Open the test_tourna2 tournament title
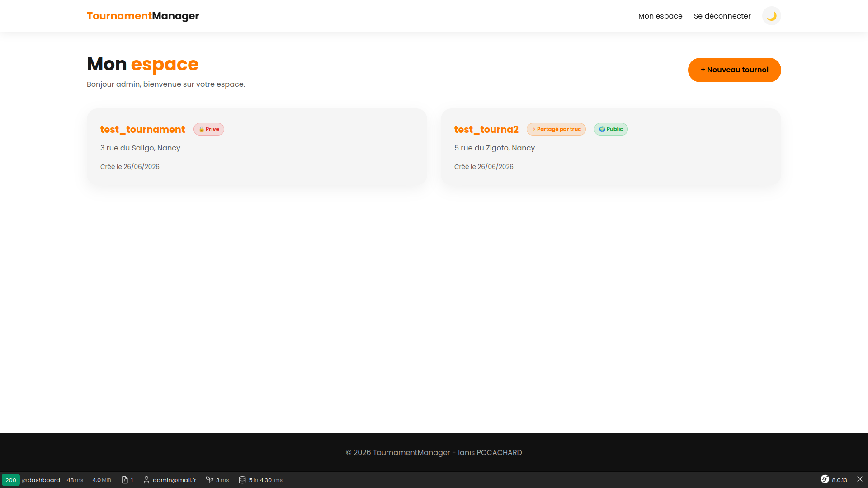Viewport: 868px width, 488px height. pyautogui.click(x=486, y=129)
